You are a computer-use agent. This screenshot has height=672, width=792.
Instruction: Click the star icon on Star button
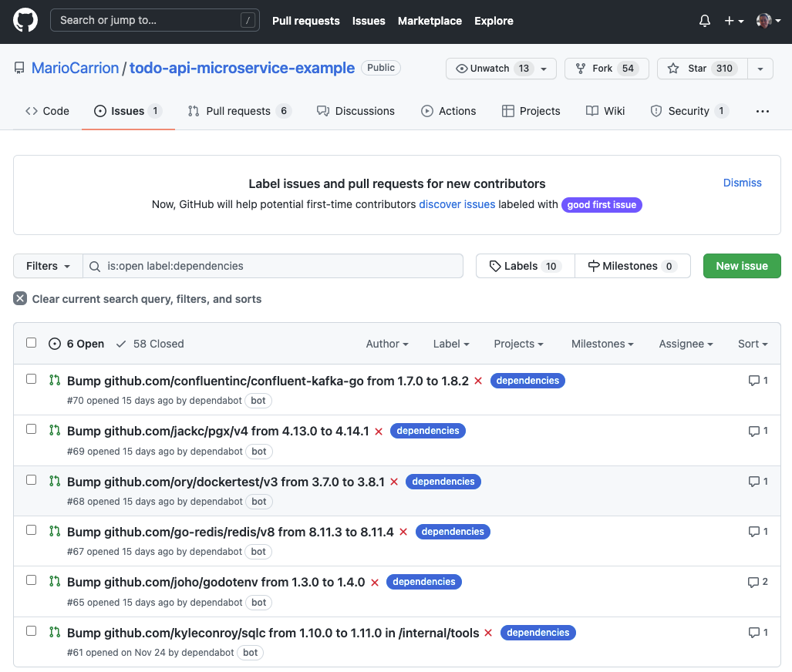(673, 69)
